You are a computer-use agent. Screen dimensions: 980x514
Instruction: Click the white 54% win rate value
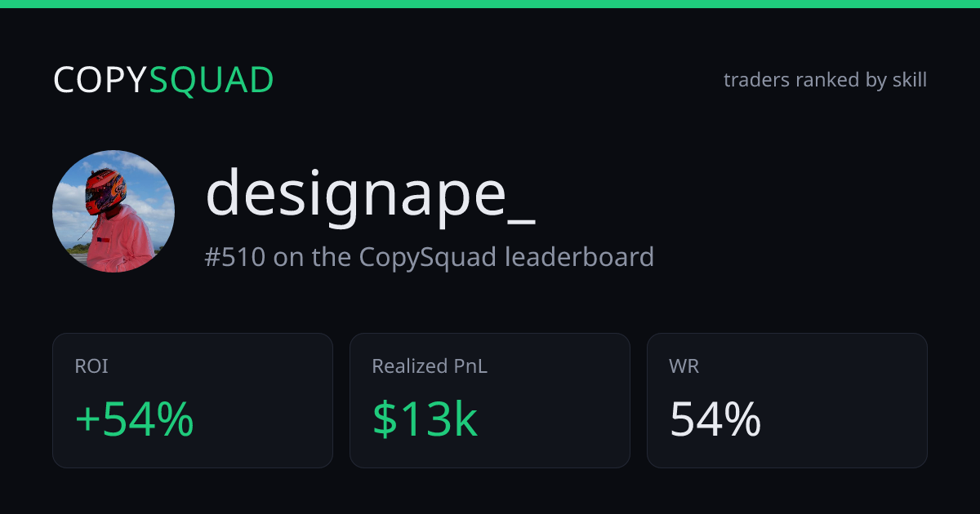point(715,419)
